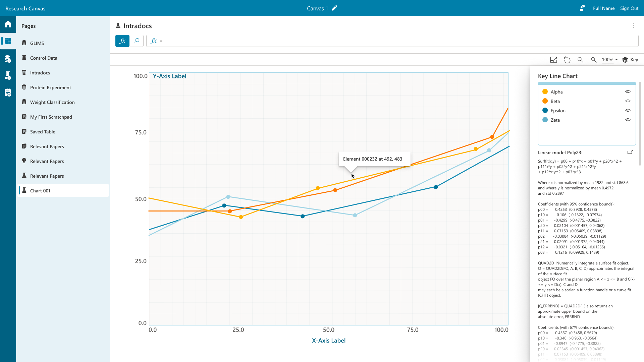Click the home icon in left rail

pyautogui.click(x=8, y=24)
